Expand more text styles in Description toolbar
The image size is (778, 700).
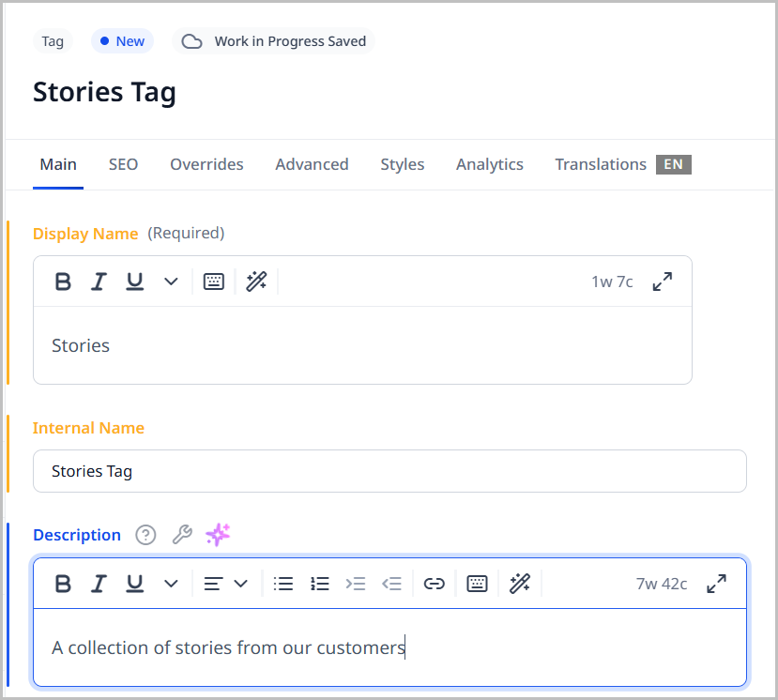171,584
